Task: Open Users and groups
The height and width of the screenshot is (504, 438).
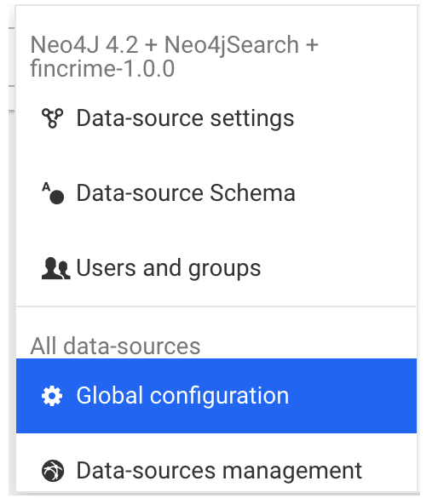Action: (216, 268)
